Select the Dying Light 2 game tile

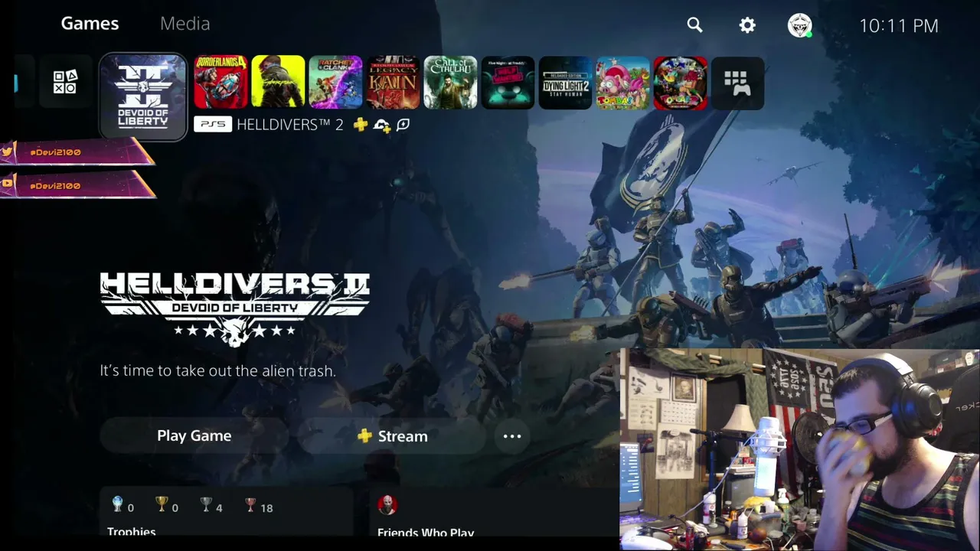(565, 82)
